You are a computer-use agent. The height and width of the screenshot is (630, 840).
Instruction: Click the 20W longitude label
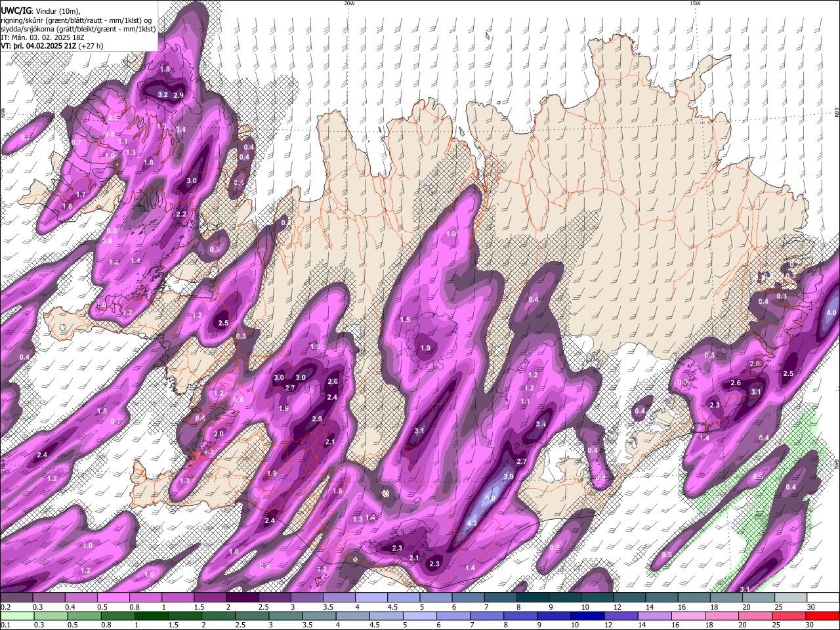[350, 3]
